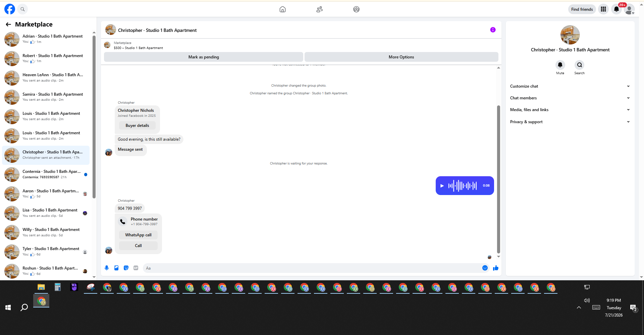Click the conversation list scrollbar
Screen dimensions: 644x335
point(94,117)
